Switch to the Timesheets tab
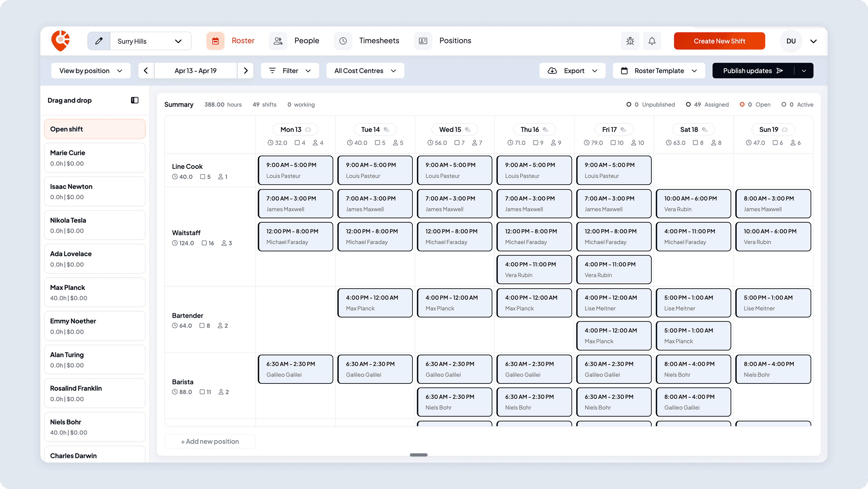The width and height of the screenshot is (868, 489). [379, 41]
